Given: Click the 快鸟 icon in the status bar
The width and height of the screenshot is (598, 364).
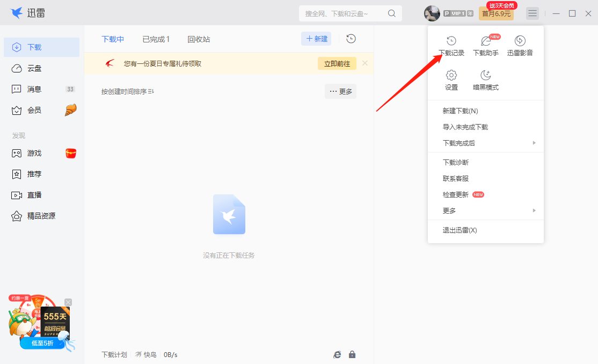Looking at the screenshot, I should [x=145, y=354].
